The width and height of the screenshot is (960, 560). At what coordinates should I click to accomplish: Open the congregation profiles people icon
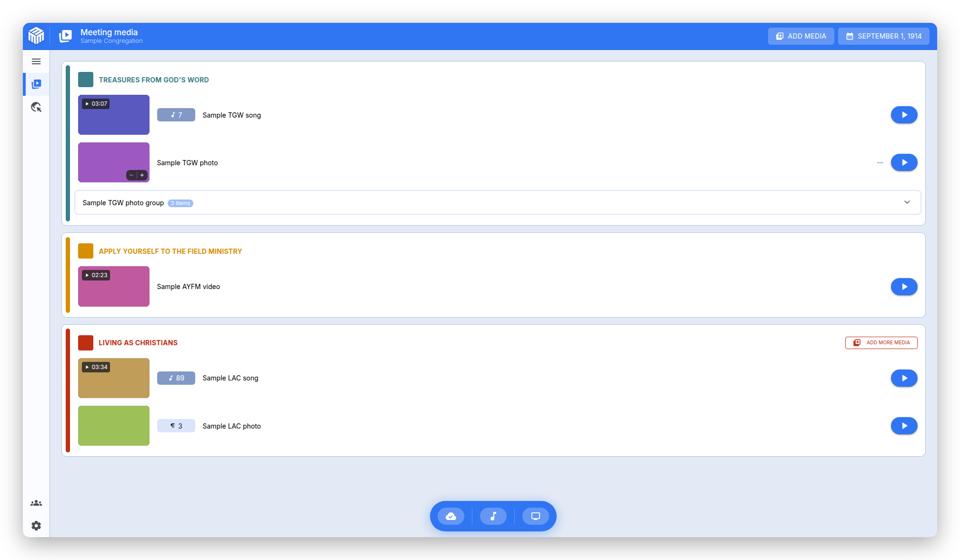(x=36, y=503)
